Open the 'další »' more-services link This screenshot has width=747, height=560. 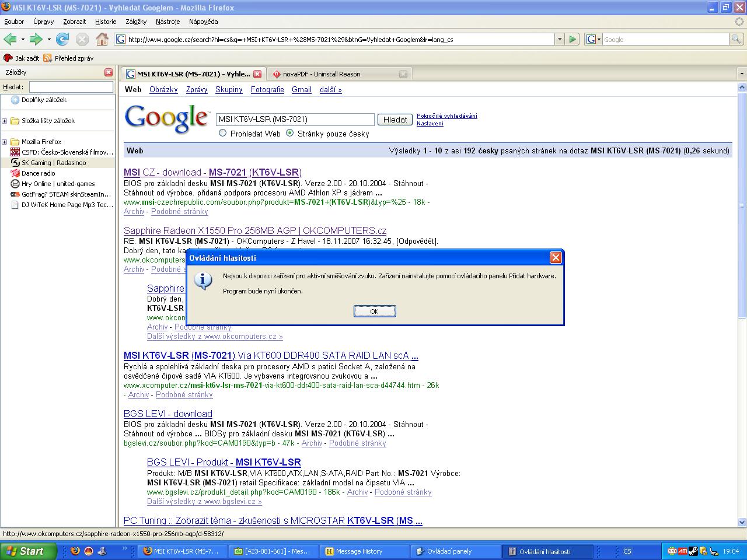(331, 90)
